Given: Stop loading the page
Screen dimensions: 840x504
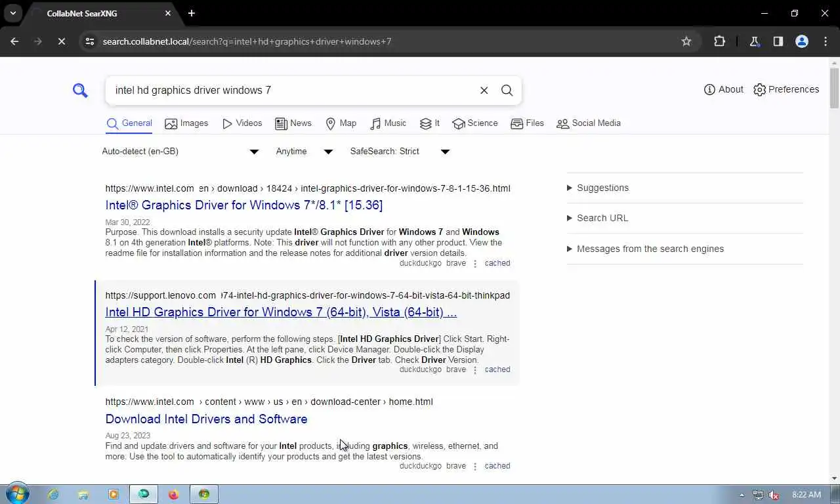Looking at the screenshot, I should [x=61, y=41].
